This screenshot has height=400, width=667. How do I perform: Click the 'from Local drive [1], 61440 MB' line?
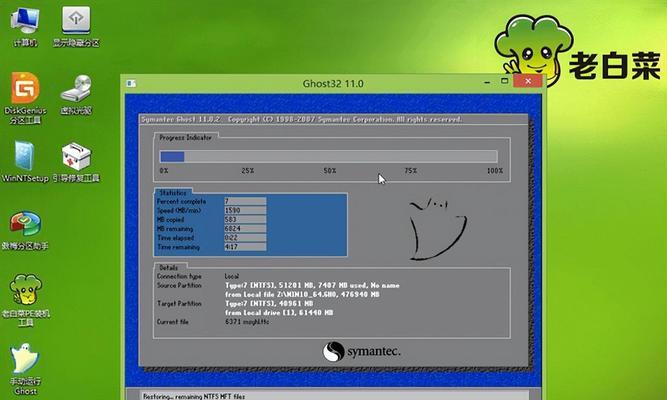tap(279, 313)
